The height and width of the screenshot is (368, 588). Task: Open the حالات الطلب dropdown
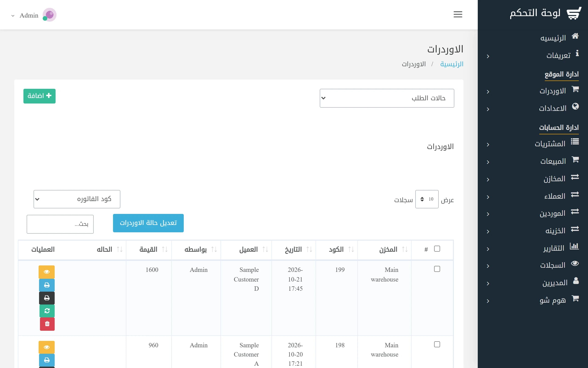tap(387, 98)
